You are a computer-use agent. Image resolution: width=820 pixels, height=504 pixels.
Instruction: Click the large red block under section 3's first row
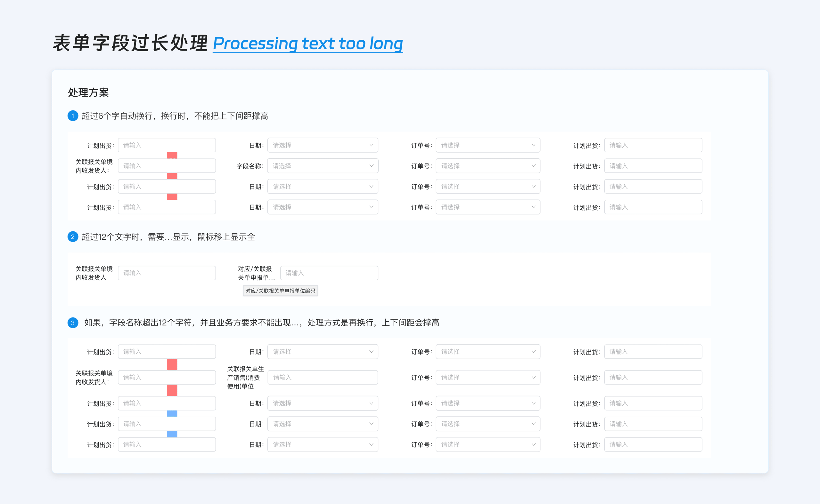172,365
